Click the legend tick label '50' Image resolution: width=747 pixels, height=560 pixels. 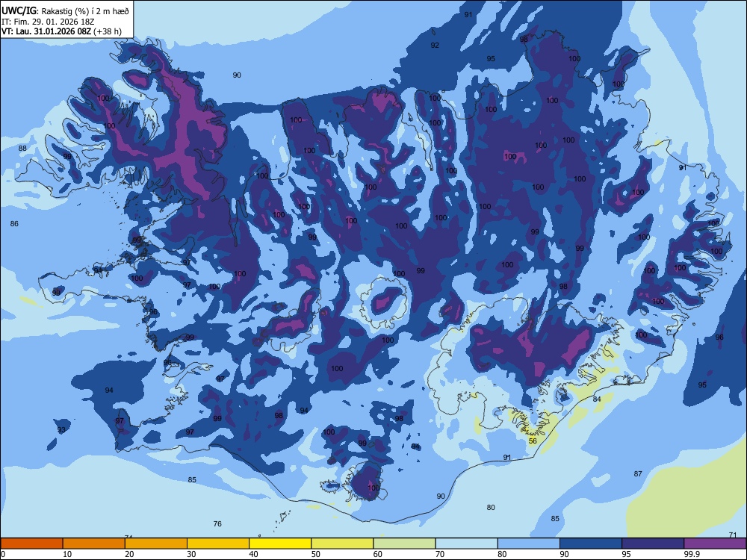(315, 554)
